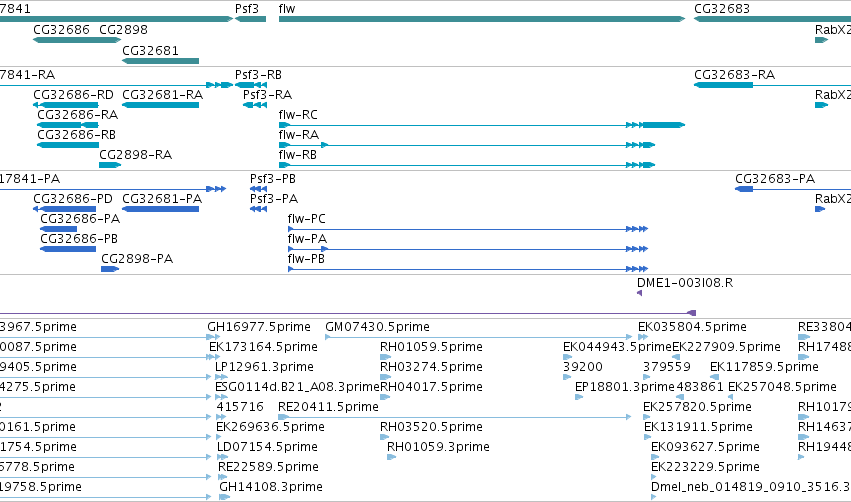This screenshot has height=502, width=851.
Task: Select the CG32686-PA protein label
Action: [x=80, y=219]
